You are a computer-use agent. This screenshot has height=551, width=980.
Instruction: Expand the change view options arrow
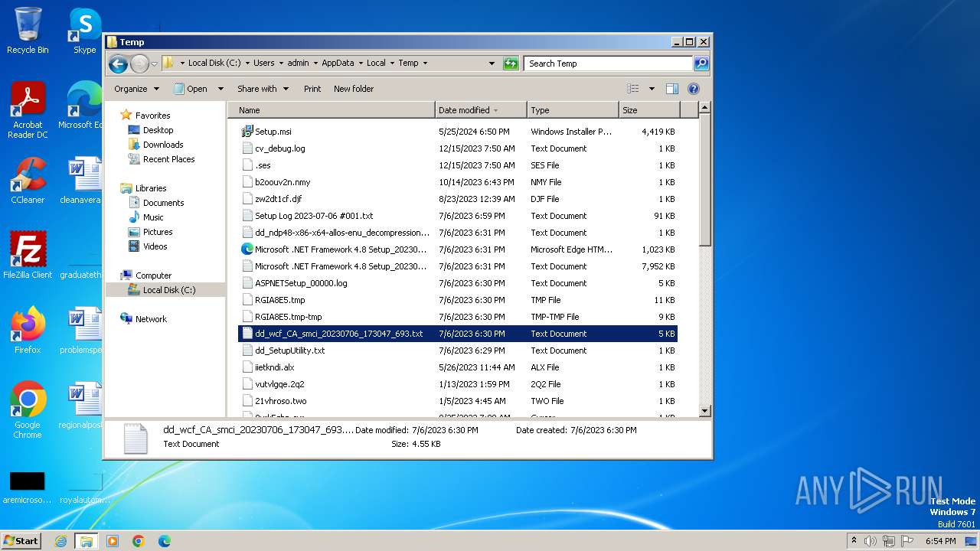point(652,89)
